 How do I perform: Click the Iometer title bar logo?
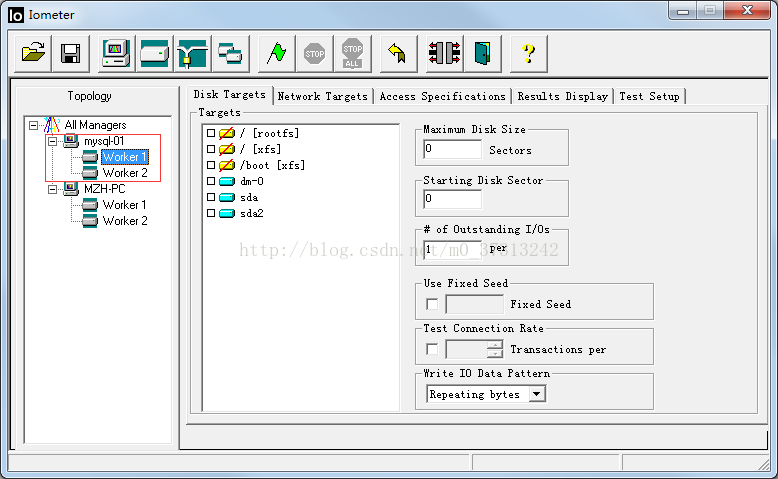16,15
